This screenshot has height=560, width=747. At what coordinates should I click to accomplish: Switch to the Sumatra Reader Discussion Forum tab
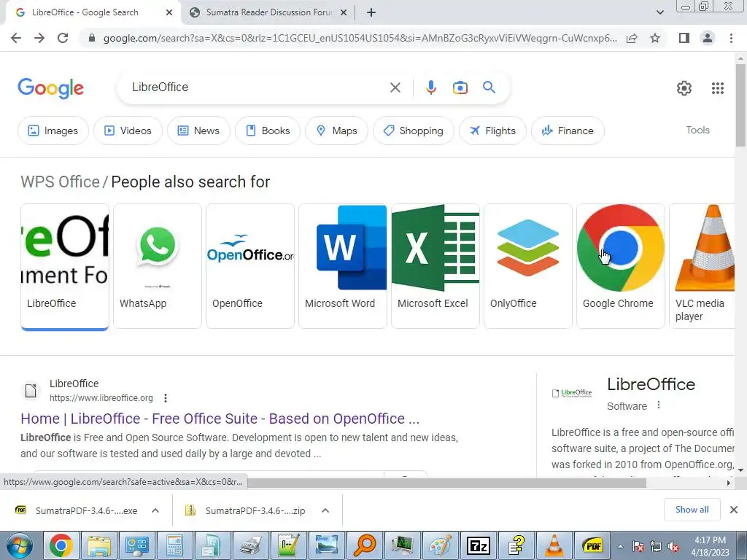(269, 12)
